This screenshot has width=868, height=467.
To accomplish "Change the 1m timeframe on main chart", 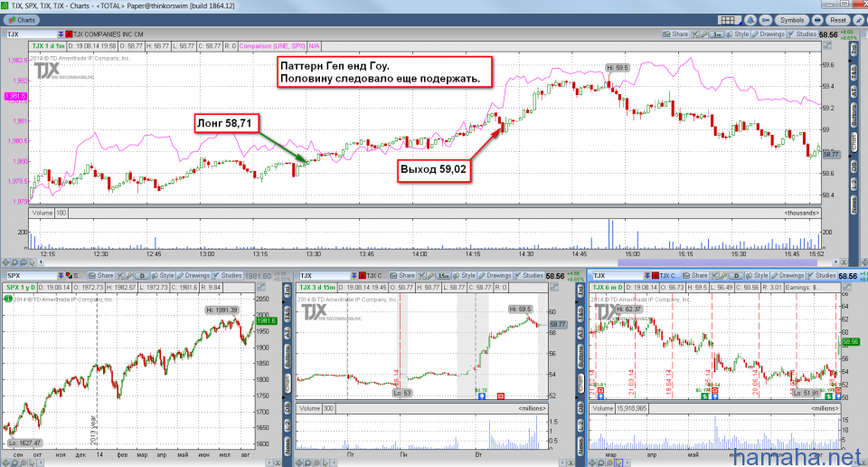I will coord(717,34).
